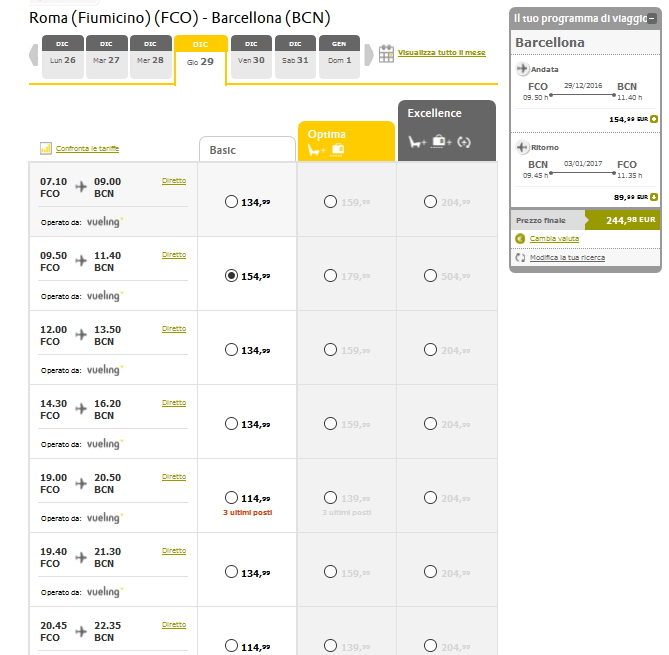This screenshot has height=655, width=669.
Task: Click the Andata outbound plane icon
Action: [523, 69]
